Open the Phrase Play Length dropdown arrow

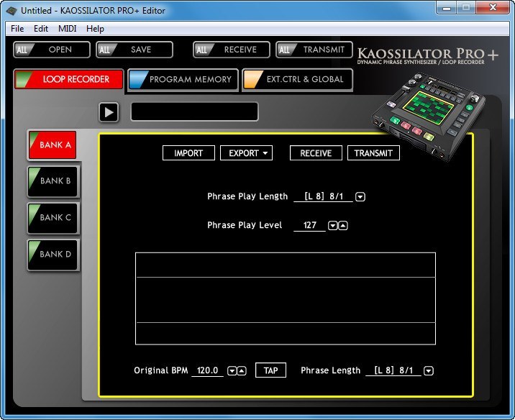(x=360, y=197)
